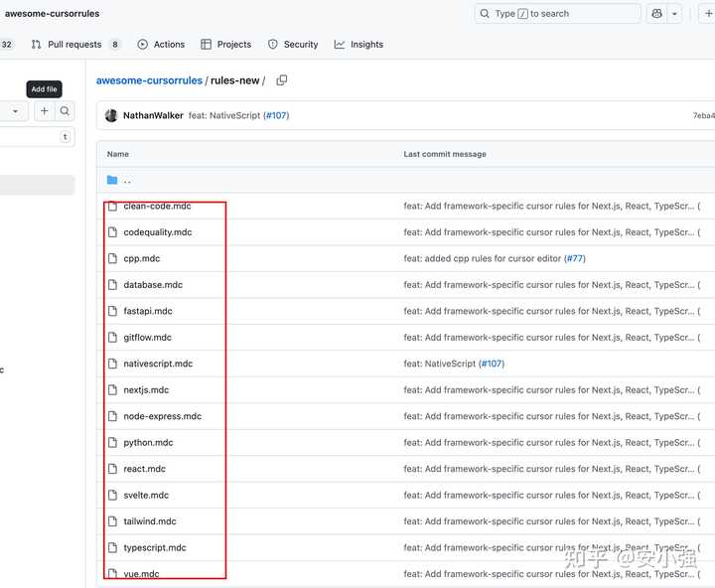Click the file icon beside cpp.mdc
The height and width of the screenshot is (588, 715).
113,258
